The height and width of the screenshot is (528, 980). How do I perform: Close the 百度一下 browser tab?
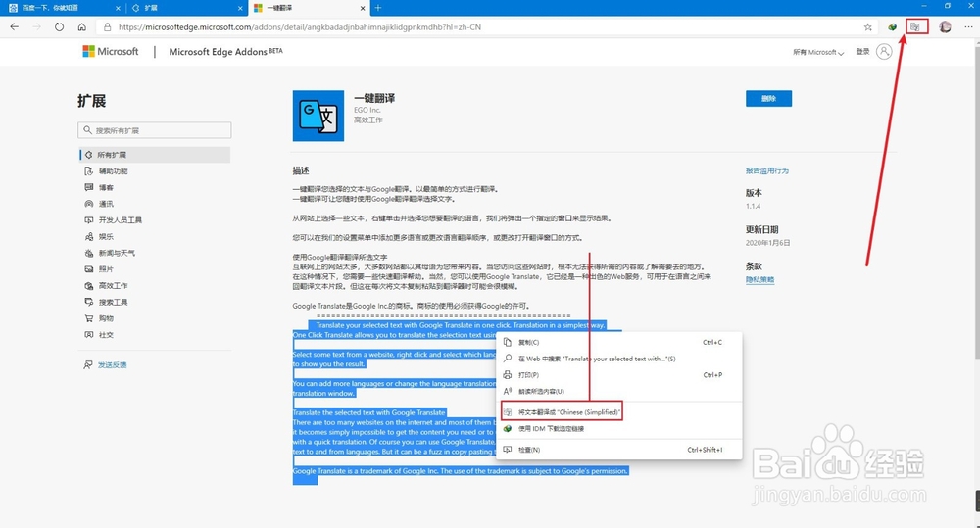coord(119,8)
